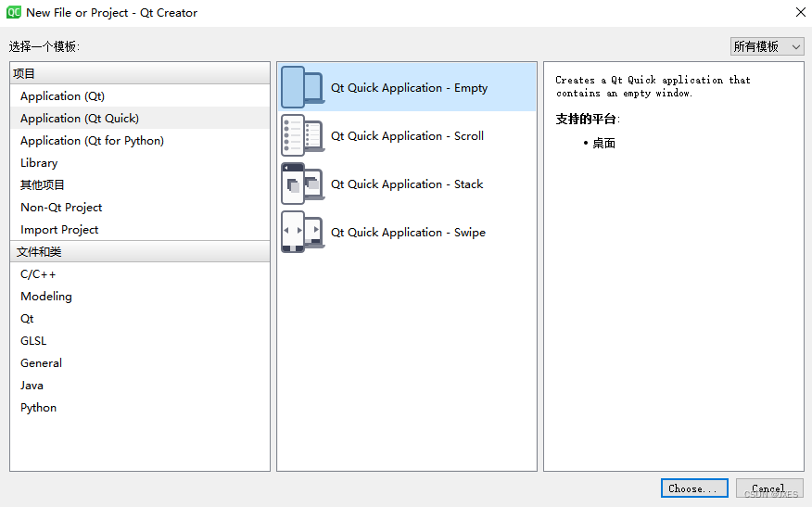The image size is (812, 507).
Task: Click the Qt Quick Application Empty template icon
Action: 303,87
